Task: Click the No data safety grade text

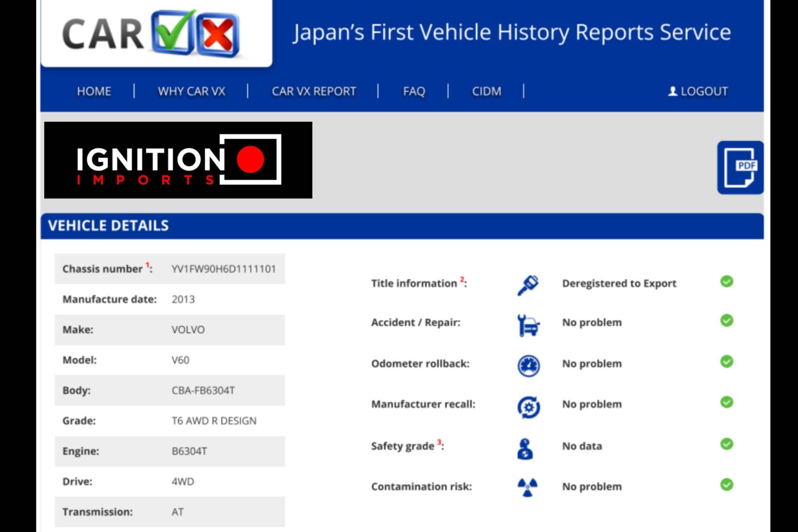Action: click(x=582, y=446)
